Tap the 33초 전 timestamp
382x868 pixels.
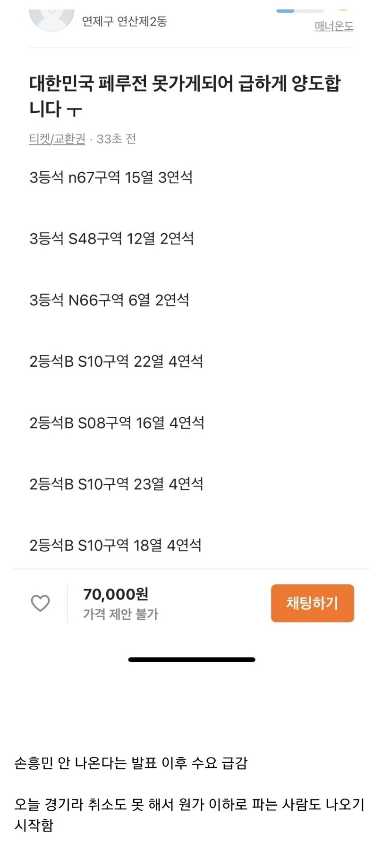click(x=116, y=139)
